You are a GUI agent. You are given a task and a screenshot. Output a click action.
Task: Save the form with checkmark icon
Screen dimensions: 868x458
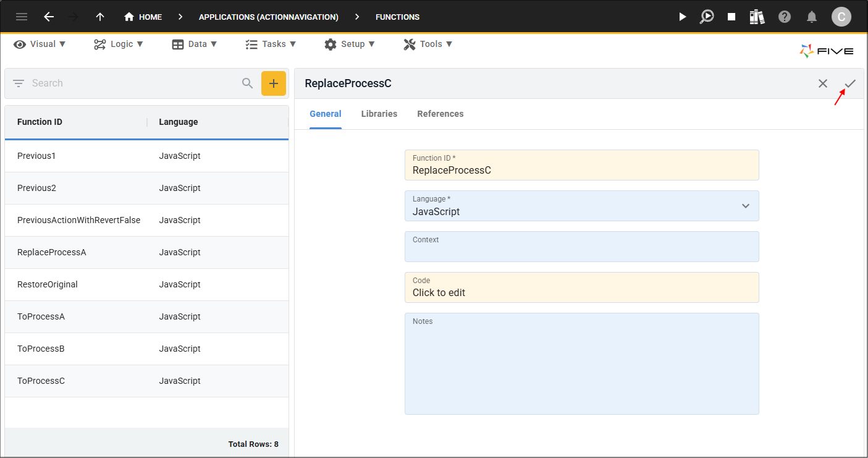(x=850, y=83)
